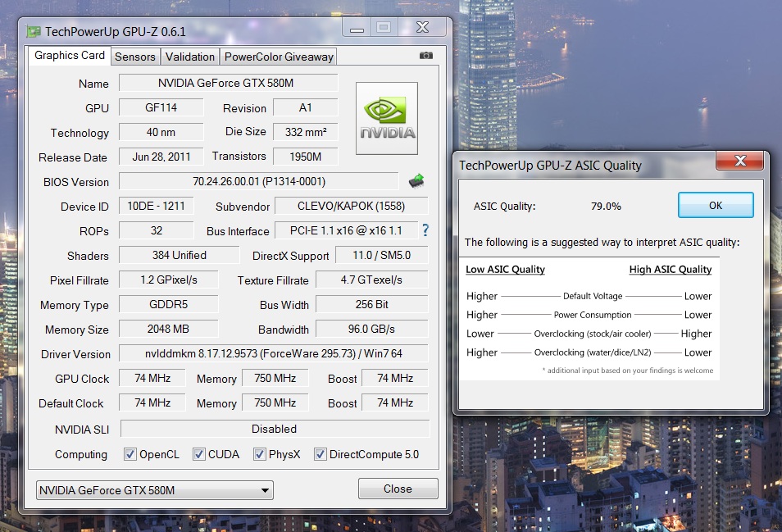
Task: Click the GPU field showing GF114
Action: pyautogui.click(x=161, y=107)
